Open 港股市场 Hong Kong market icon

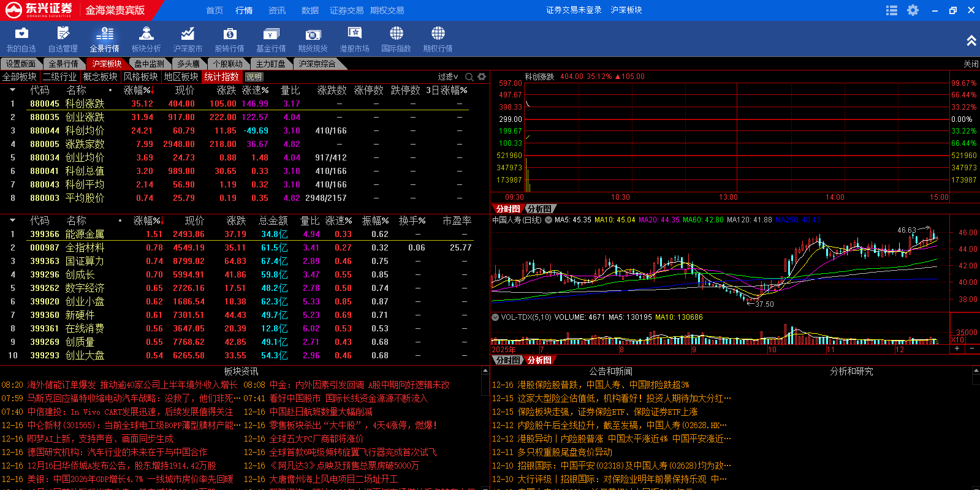[x=354, y=34]
